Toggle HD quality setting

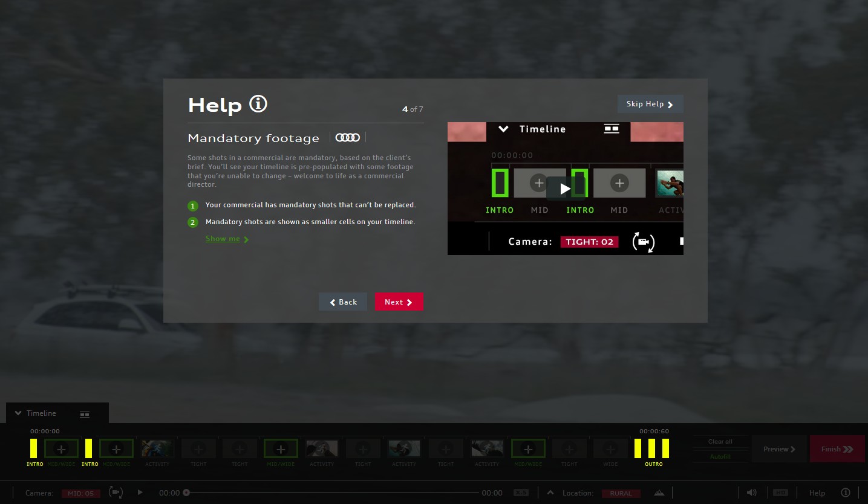[x=780, y=493]
